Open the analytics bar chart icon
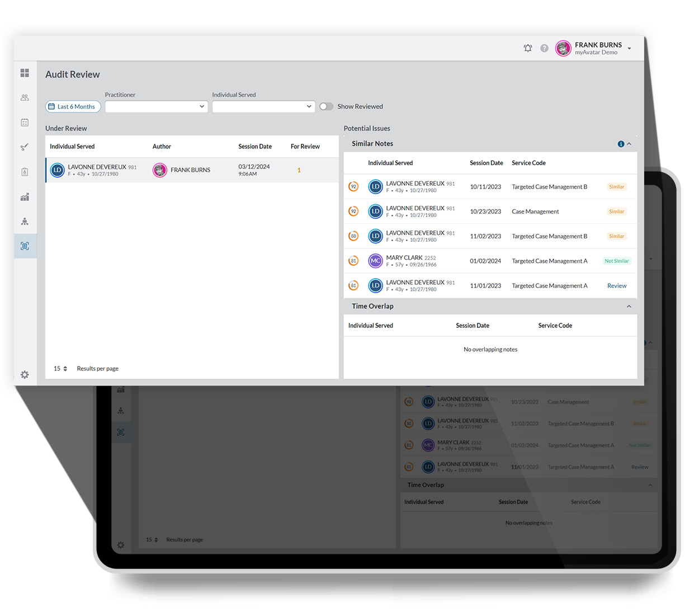Viewport: 699px width, 616px height. point(25,196)
